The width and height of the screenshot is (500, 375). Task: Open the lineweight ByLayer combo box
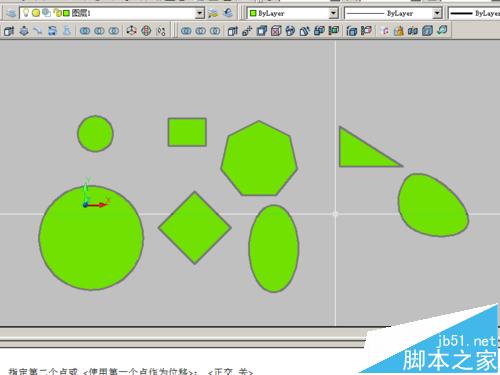[474, 13]
